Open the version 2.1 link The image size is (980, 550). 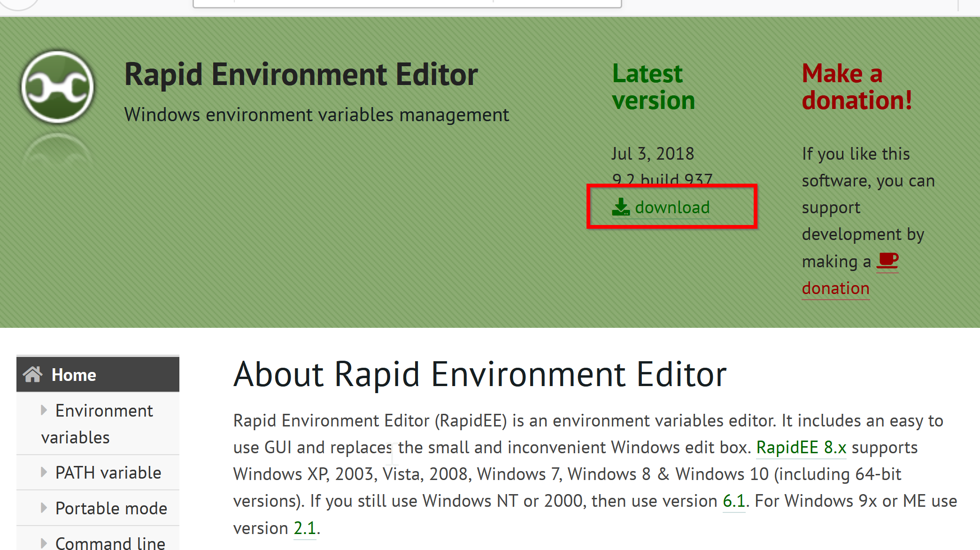305,528
